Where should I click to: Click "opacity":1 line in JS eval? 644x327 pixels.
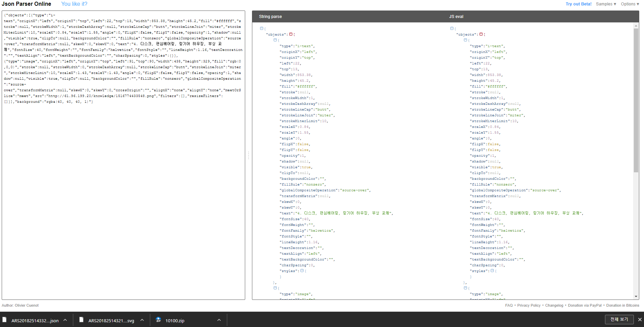[x=483, y=156]
